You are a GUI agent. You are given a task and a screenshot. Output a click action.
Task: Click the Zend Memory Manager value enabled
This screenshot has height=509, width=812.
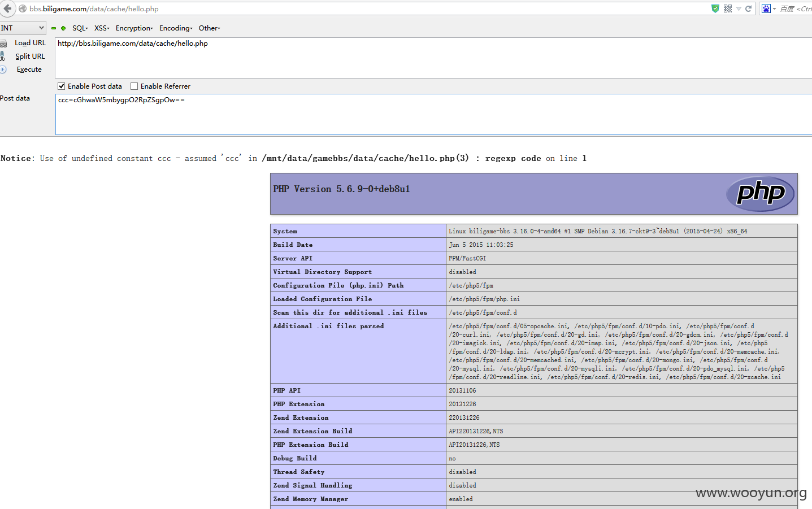[461, 499]
